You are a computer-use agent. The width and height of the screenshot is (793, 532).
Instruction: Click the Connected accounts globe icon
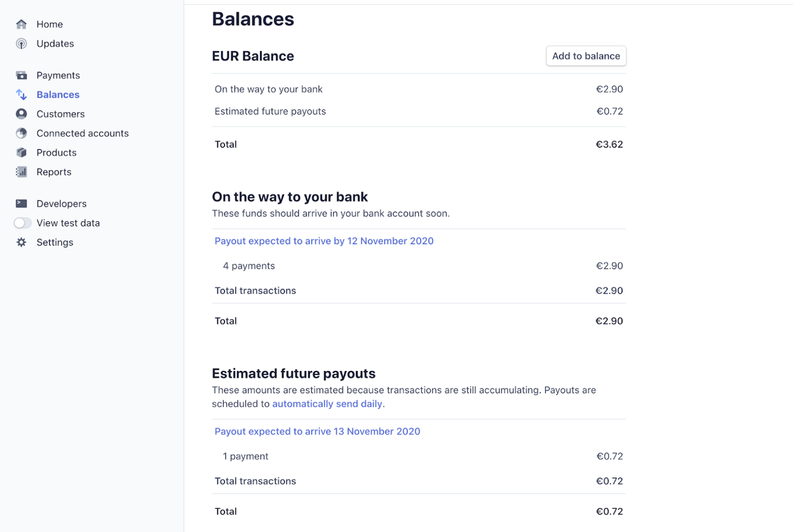21,133
